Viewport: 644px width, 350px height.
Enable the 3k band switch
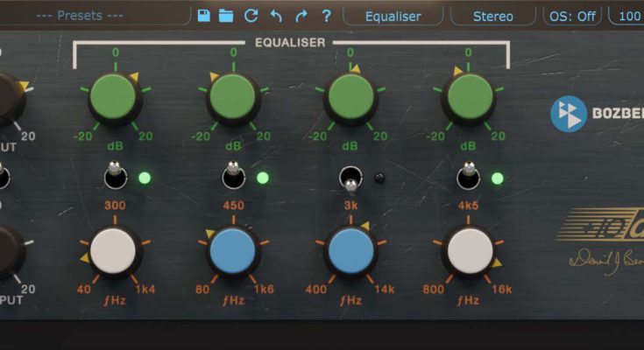coord(350,179)
